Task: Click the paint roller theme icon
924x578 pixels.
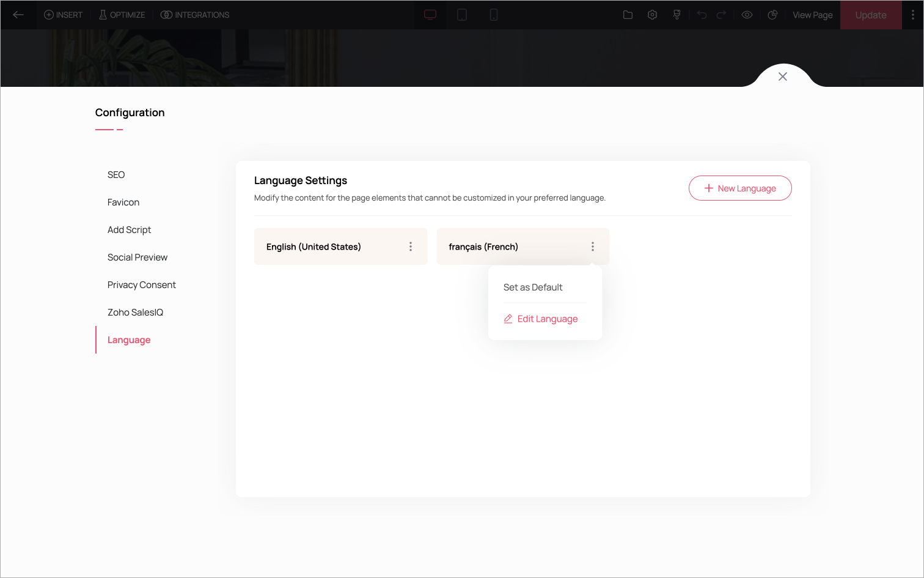Action: point(677,15)
